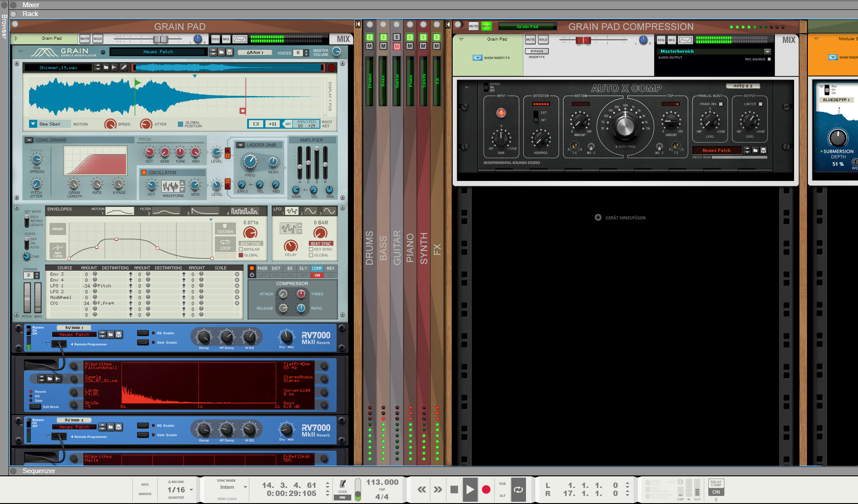This screenshot has width=858, height=504.
Task: Browse Auto X Comp patches folder icon
Action: pyautogui.click(x=755, y=151)
